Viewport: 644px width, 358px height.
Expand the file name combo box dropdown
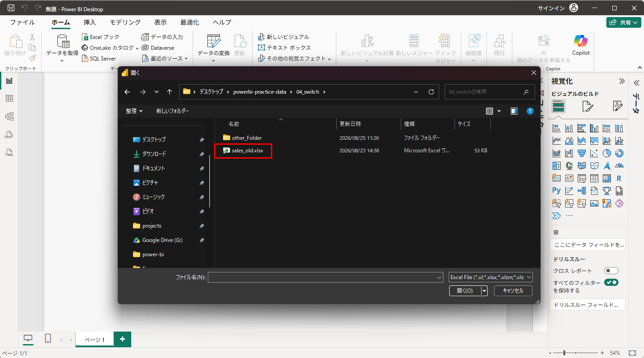pyautogui.click(x=439, y=278)
